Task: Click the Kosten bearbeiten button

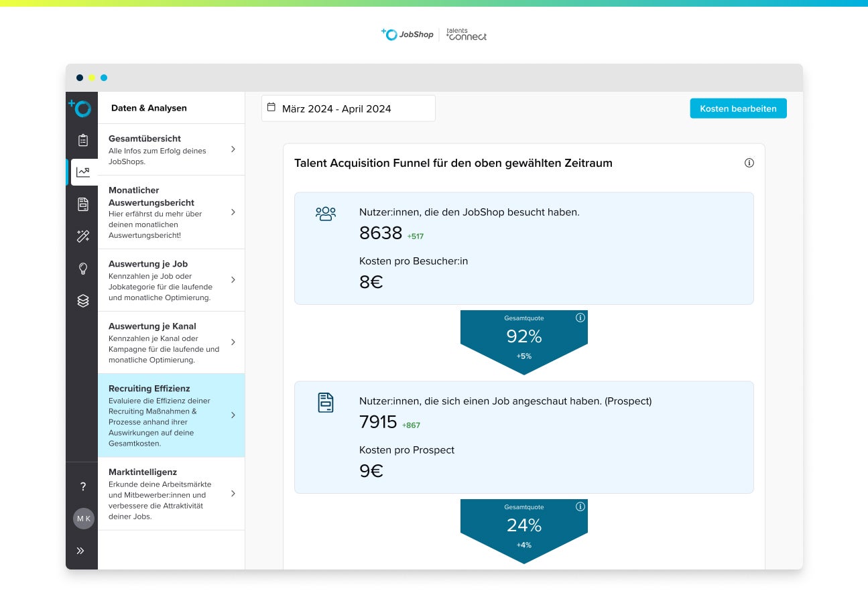Action: click(738, 109)
